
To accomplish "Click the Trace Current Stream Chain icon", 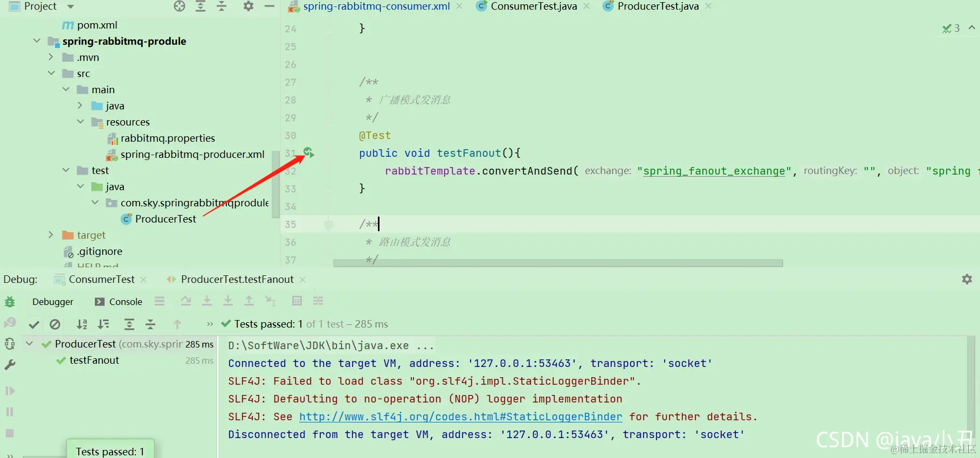I will [318, 301].
